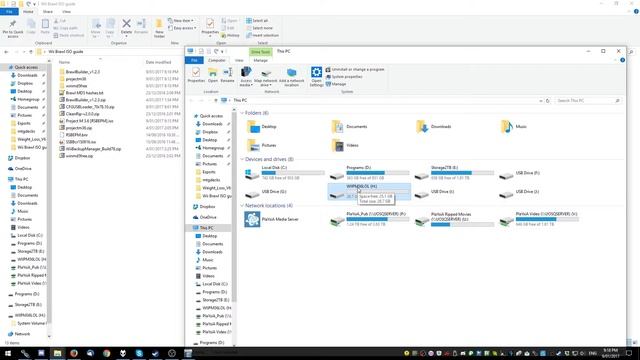Screen dimensions: 640x360
Task: Select the Programs (D:) drive
Action: [369, 173]
